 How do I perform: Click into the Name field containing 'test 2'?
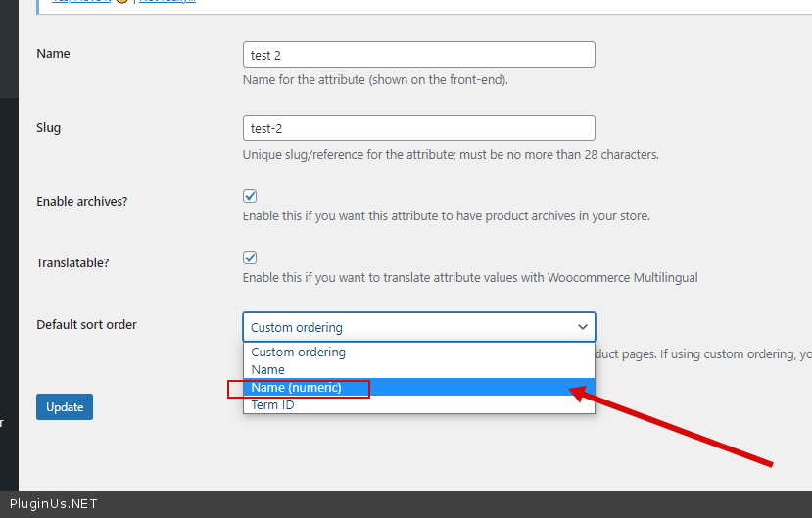click(418, 55)
